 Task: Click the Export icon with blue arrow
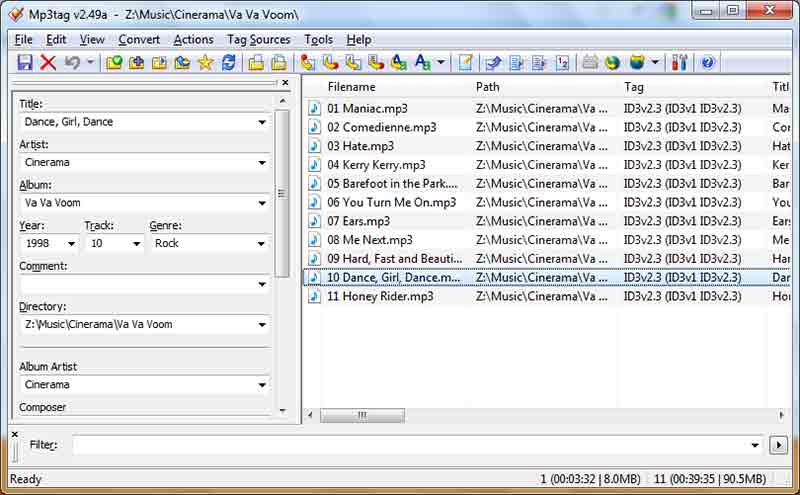tap(493, 62)
